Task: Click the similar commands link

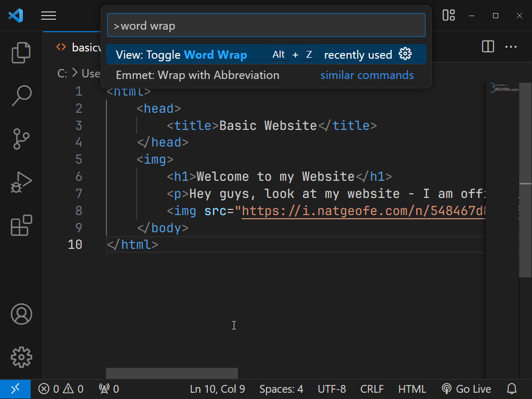Action: 367,75
